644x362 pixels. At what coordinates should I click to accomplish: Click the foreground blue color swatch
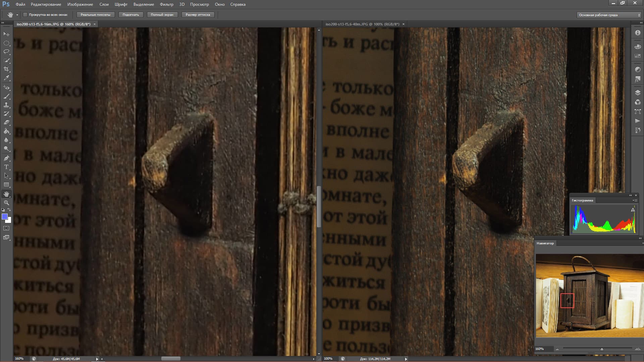tap(4, 217)
